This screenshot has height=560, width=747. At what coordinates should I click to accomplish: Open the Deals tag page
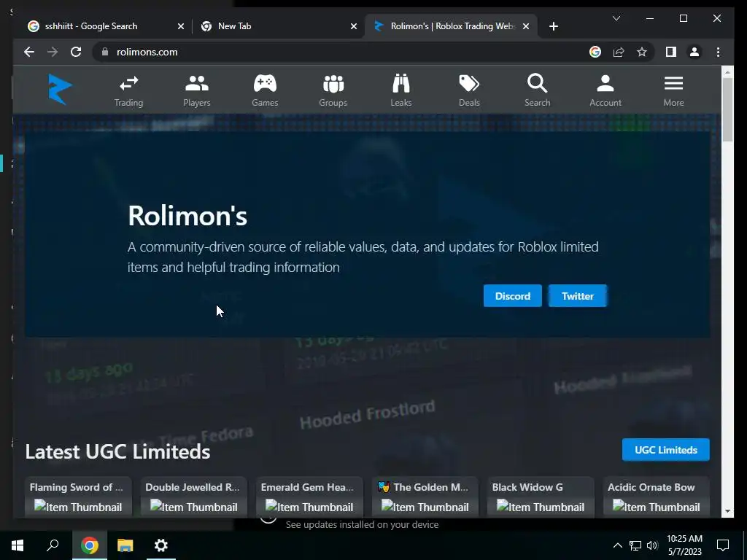469,90
